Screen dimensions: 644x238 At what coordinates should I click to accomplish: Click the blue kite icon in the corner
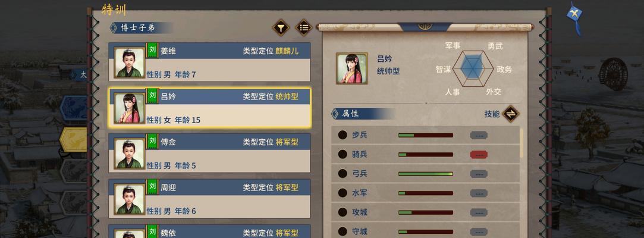click(574, 17)
